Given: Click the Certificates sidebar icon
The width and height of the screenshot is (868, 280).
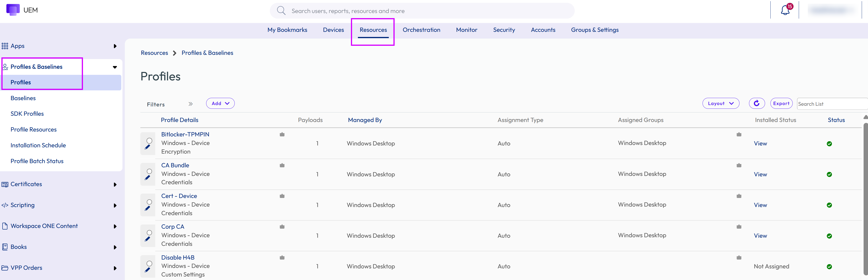Looking at the screenshot, I should (5, 184).
